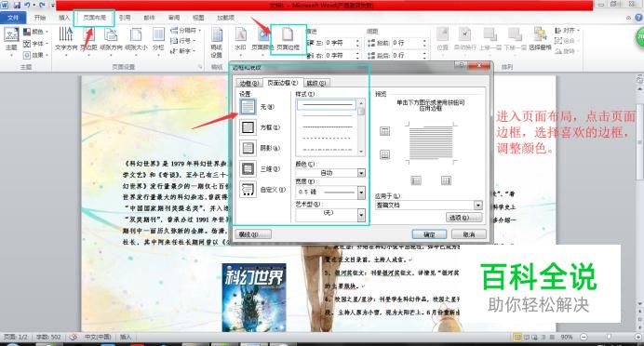
Task: Select the 阴影 shadow border setting
Action: (x=248, y=148)
